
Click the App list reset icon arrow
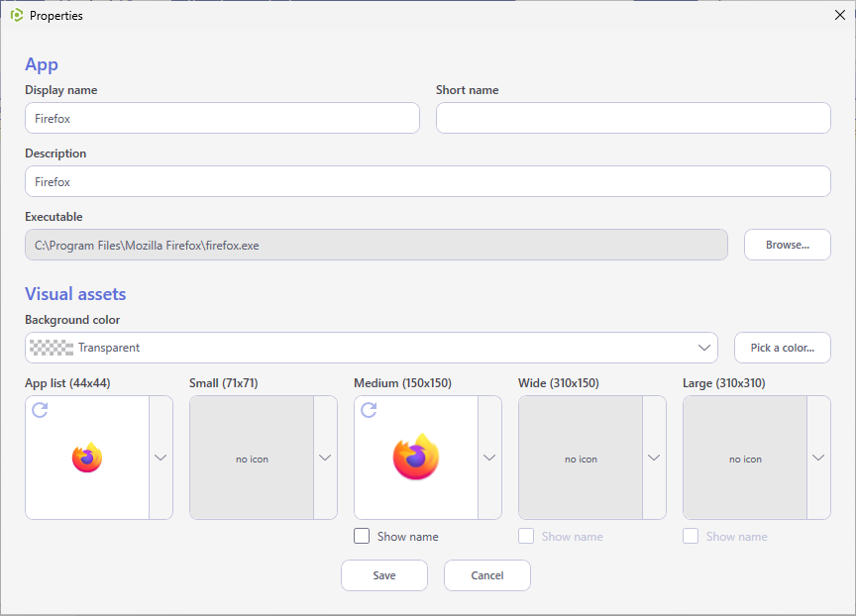(x=40, y=410)
